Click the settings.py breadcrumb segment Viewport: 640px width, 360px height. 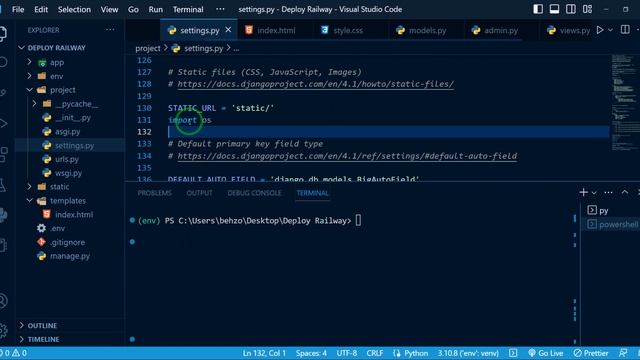[198, 48]
